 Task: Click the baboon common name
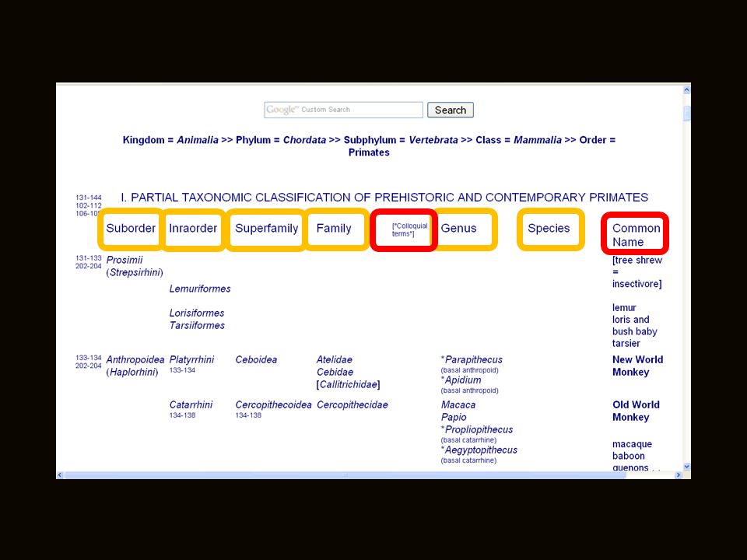click(629, 456)
